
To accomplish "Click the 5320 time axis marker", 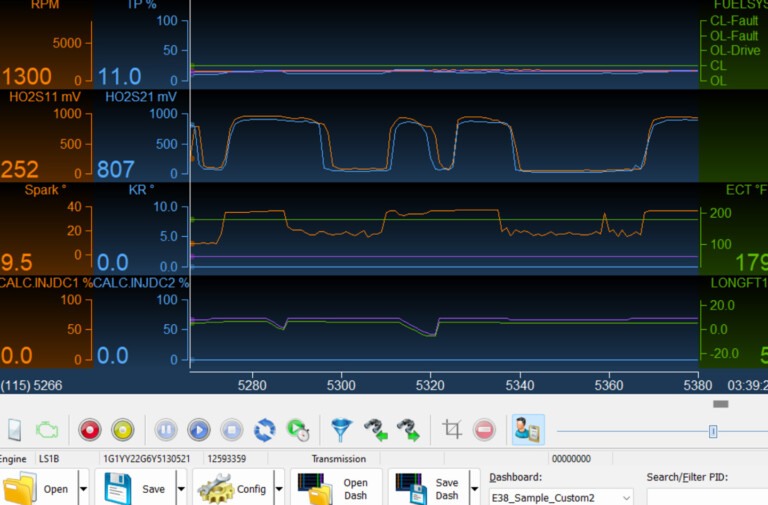I will point(430,385).
